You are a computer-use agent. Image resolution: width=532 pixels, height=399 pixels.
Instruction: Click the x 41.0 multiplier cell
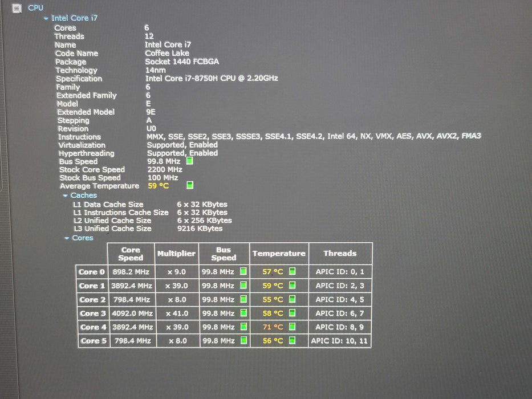point(177,313)
